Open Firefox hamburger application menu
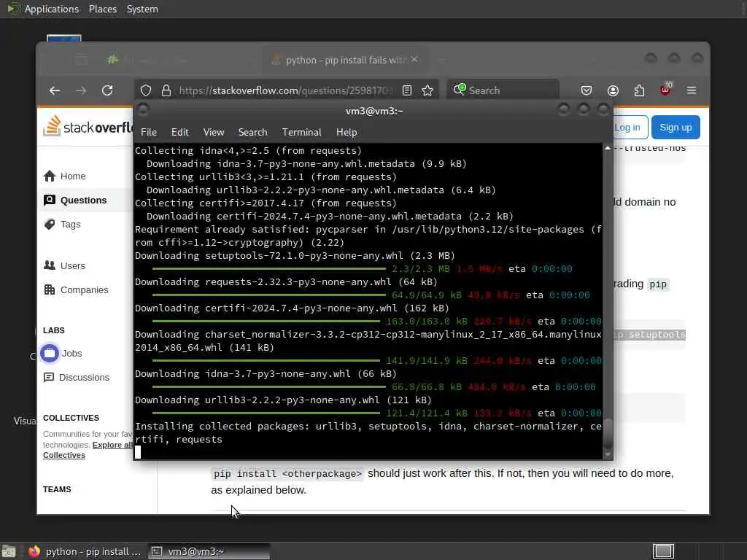This screenshot has width=747, height=560. 692,90
